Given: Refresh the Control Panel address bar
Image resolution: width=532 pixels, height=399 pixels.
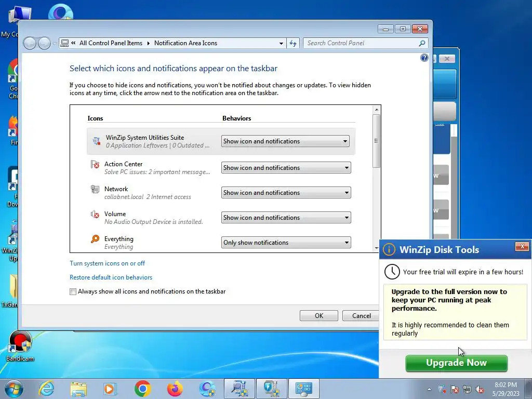Looking at the screenshot, I should click(x=293, y=44).
